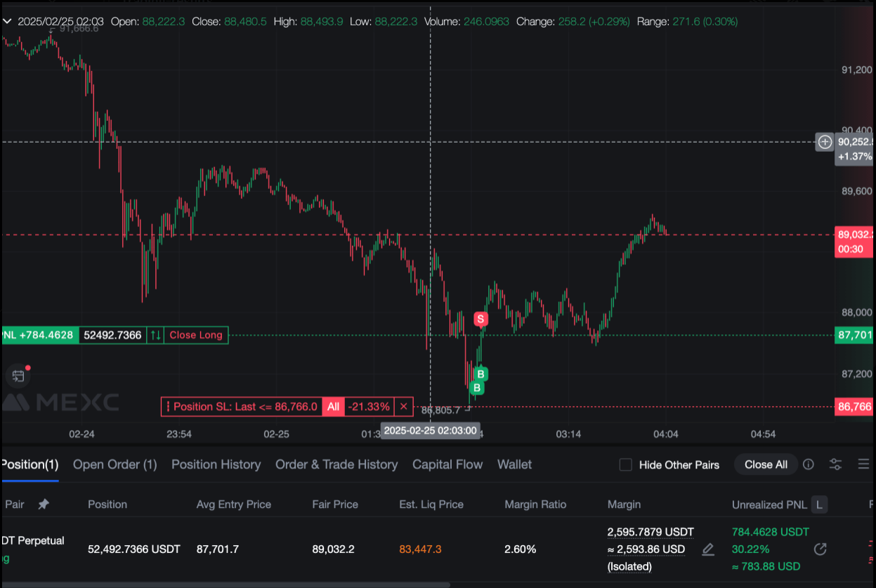Image resolution: width=876 pixels, height=588 pixels.
Task: Click the -21.33% stop-loss percentage
Action: (x=368, y=407)
